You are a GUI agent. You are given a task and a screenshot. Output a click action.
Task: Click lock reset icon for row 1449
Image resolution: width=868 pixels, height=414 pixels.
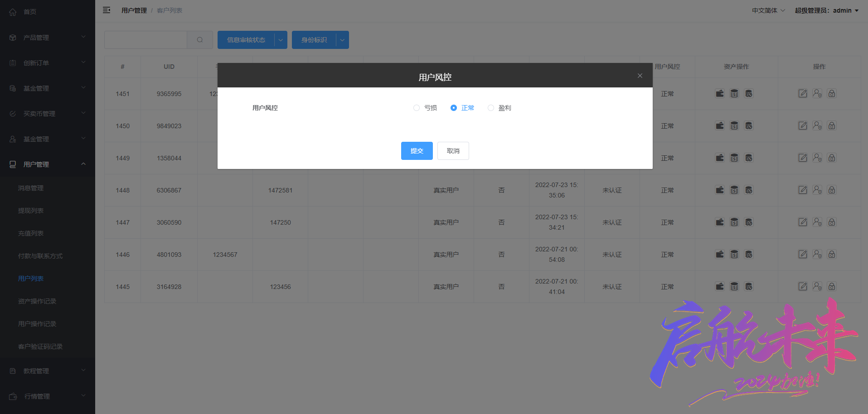(832, 158)
